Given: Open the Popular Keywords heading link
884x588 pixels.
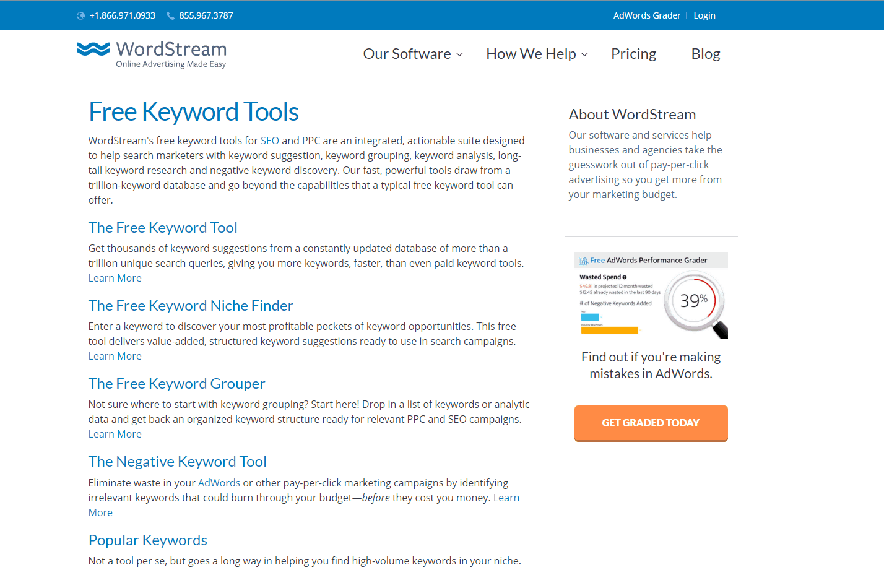Looking at the screenshot, I should (148, 540).
